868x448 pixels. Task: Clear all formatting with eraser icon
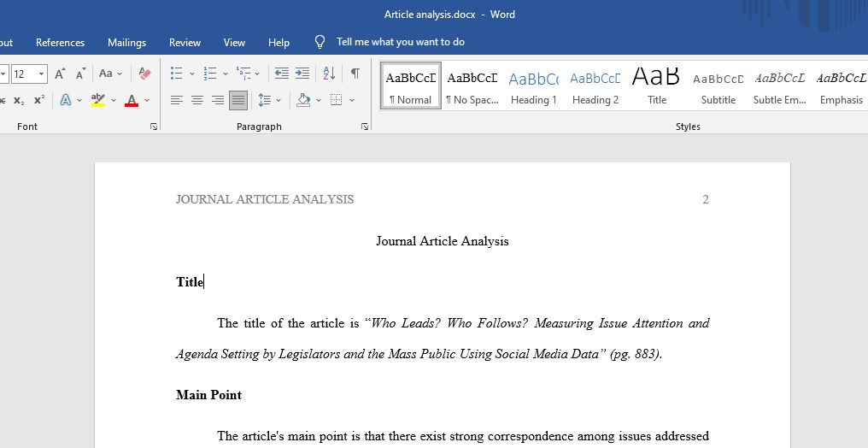[145, 74]
